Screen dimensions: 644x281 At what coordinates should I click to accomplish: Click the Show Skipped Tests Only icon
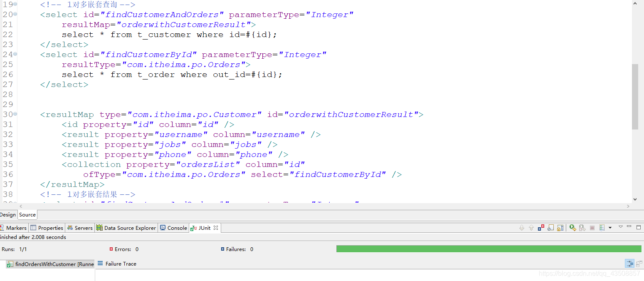pyautogui.click(x=551, y=227)
